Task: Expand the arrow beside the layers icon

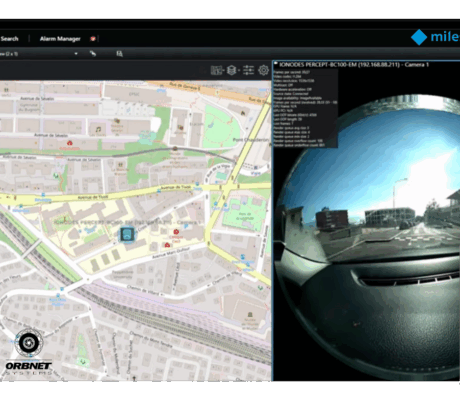Action: pos(239,70)
